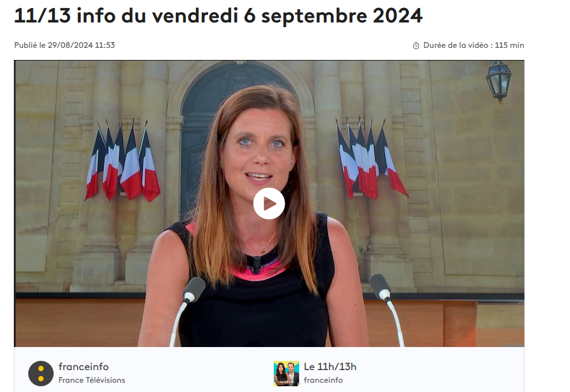Play the video using the center play button
Screen dimensions: 570x392
point(269,203)
